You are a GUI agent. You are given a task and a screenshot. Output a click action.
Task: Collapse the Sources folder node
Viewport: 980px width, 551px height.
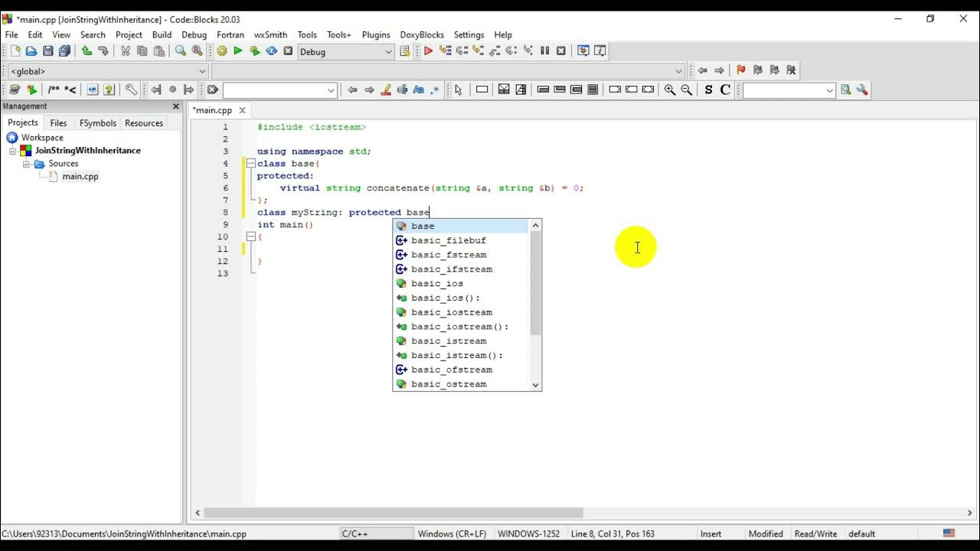(x=25, y=164)
